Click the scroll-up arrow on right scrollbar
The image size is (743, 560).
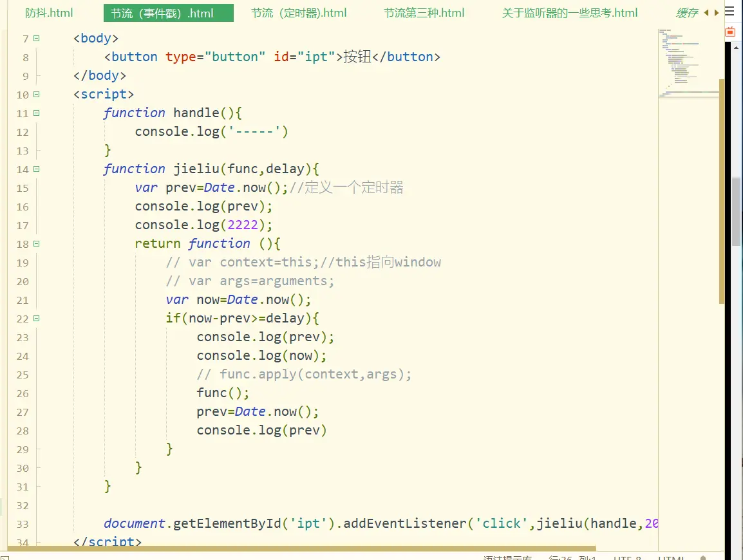736,48
